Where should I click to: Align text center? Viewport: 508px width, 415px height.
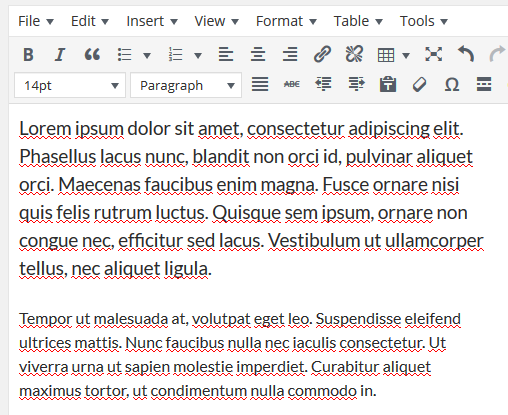258,54
